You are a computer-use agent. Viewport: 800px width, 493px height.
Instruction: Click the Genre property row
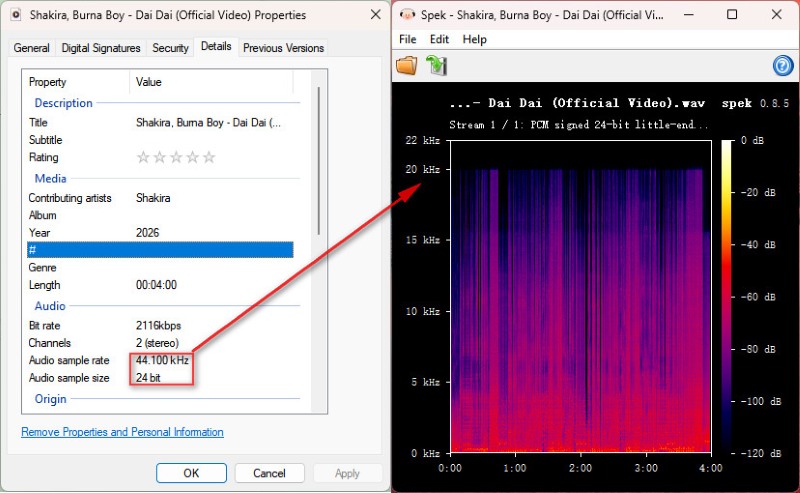tap(160, 267)
